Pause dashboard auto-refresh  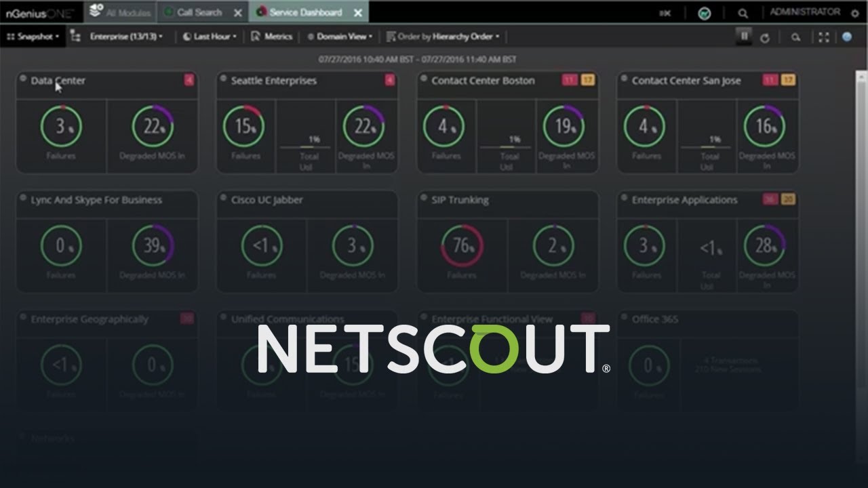tap(744, 37)
